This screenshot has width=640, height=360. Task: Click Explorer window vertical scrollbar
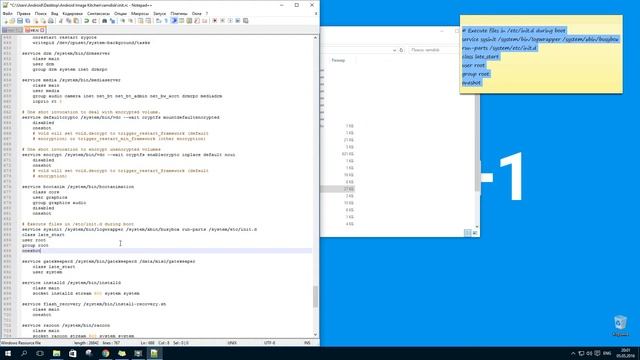pos(477,143)
